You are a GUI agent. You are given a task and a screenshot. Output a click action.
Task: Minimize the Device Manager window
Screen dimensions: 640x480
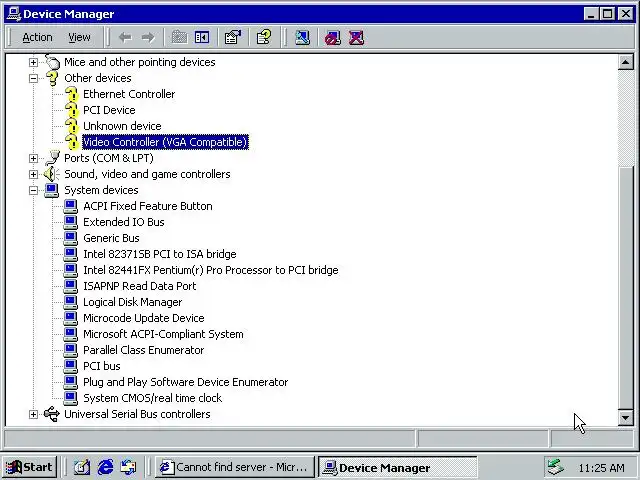click(591, 14)
